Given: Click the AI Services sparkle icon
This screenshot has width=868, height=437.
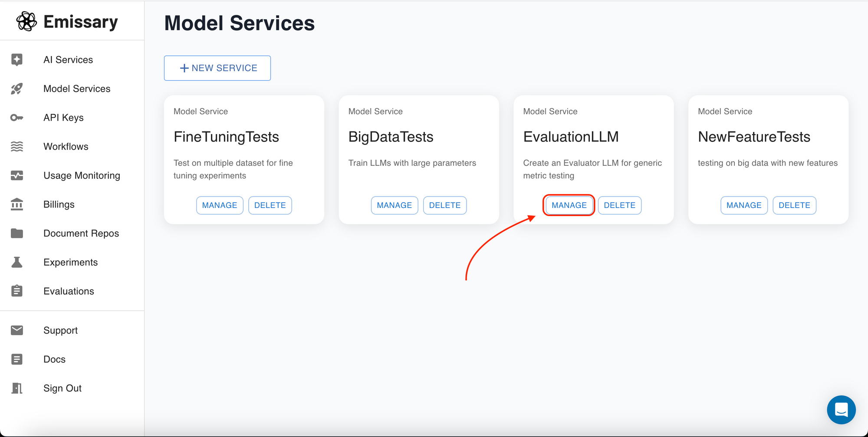Looking at the screenshot, I should 17,59.
